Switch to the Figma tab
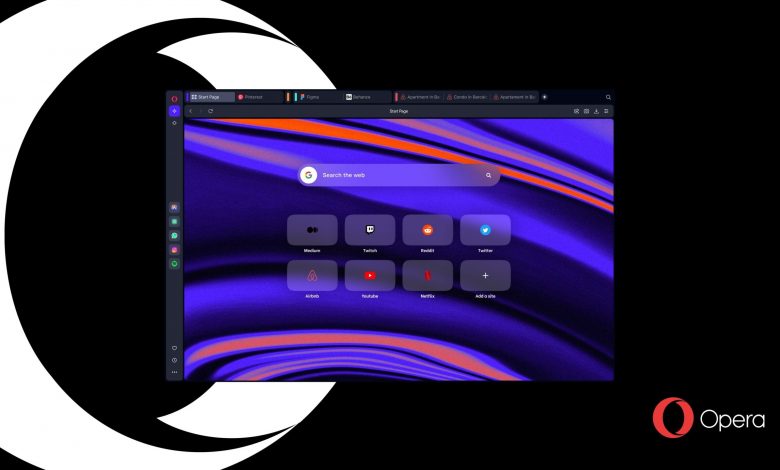This screenshot has width=780, height=470. pos(320,97)
